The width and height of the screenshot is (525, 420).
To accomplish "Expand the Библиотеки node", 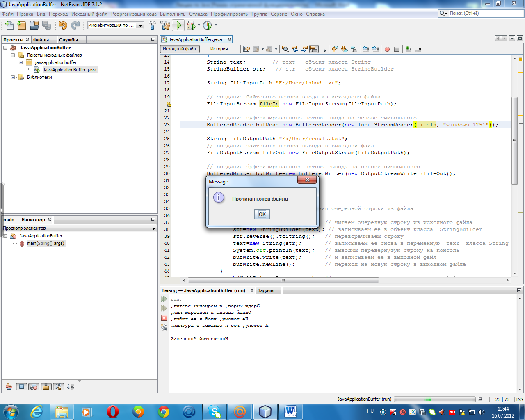I will 13,77.
